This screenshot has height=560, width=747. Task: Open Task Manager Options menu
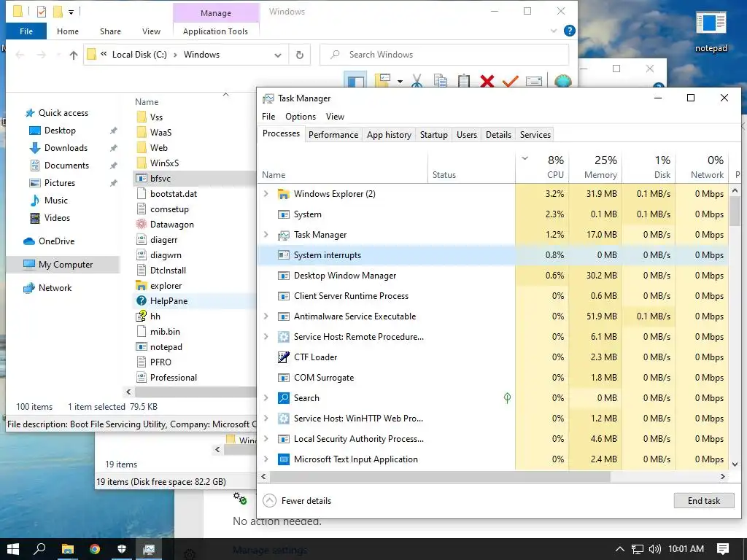coord(300,117)
